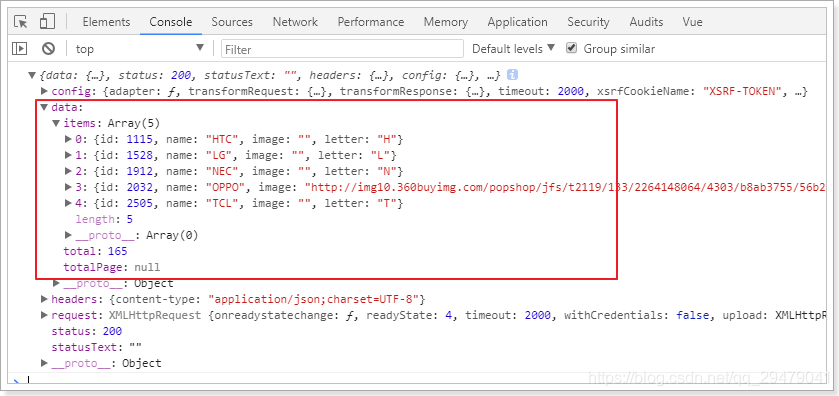Open the Sources tab
This screenshot has width=839, height=396.
232,22
